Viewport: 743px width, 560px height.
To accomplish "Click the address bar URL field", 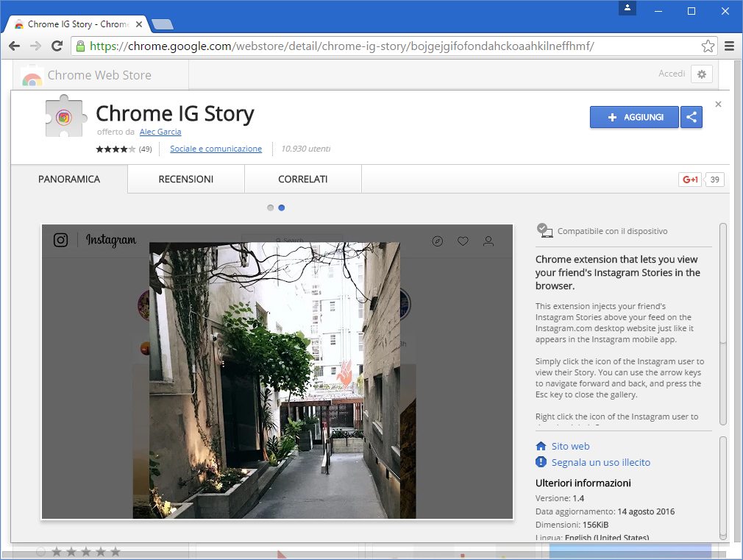I will [x=394, y=46].
